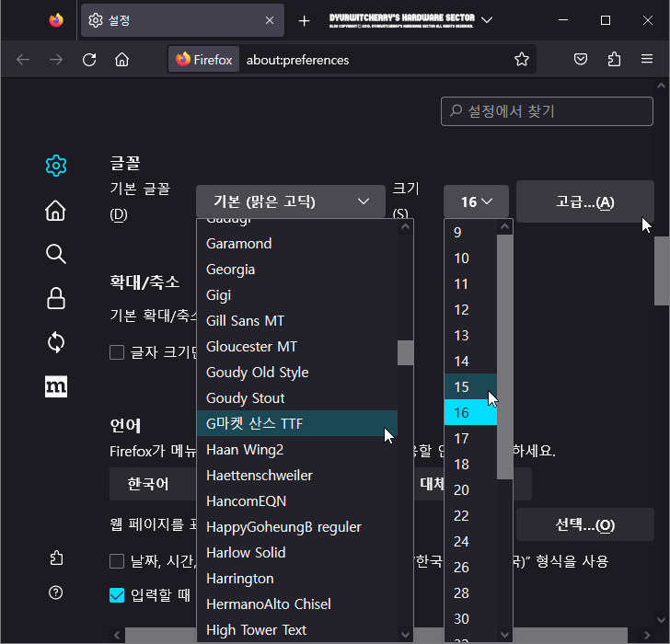This screenshot has width=670, height=644.
Task: Choose HancomEQN font
Action: [x=297, y=500]
